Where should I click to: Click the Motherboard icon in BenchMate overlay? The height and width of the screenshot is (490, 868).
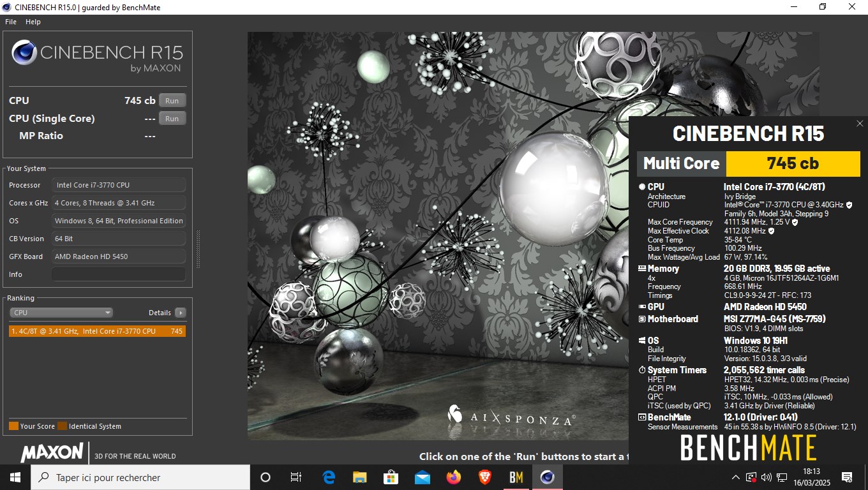pos(642,319)
